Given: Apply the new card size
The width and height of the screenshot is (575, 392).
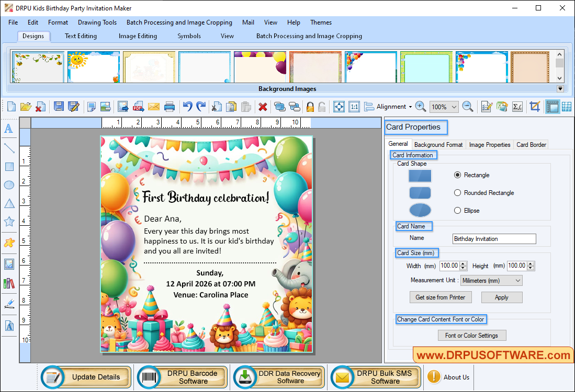Looking at the screenshot, I should pyautogui.click(x=501, y=297).
